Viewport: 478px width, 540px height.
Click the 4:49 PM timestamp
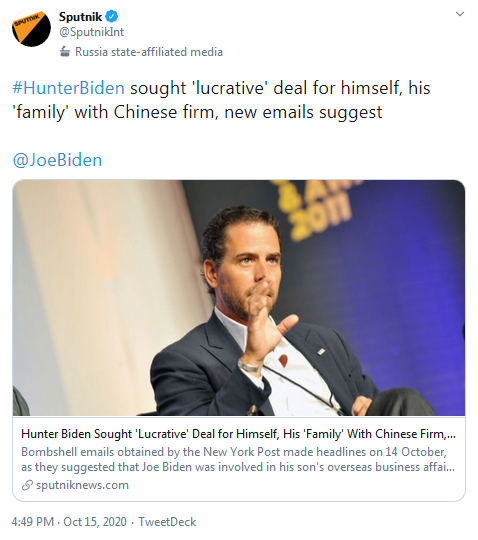(x=33, y=522)
